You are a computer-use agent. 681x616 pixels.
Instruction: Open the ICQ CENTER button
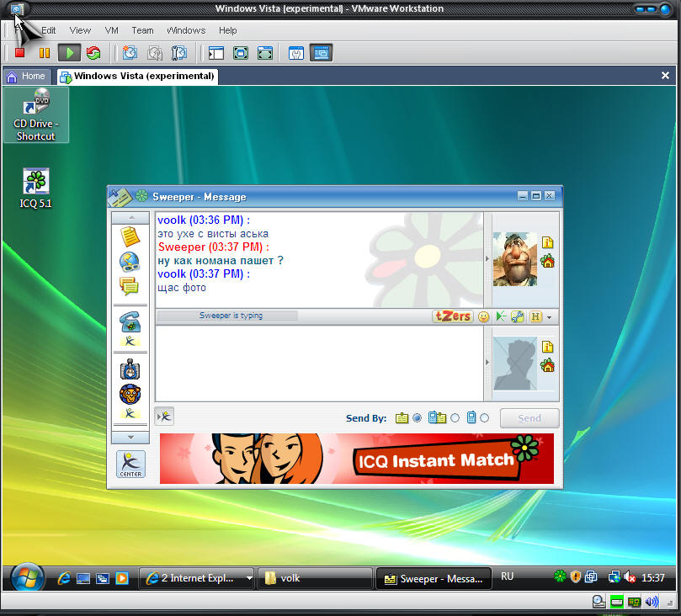click(x=130, y=464)
